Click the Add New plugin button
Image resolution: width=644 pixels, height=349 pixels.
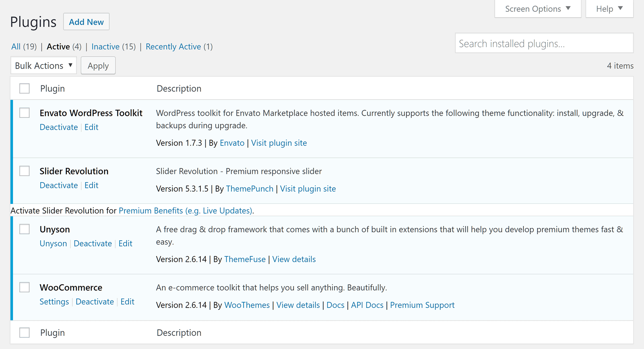[x=86, y=22]
